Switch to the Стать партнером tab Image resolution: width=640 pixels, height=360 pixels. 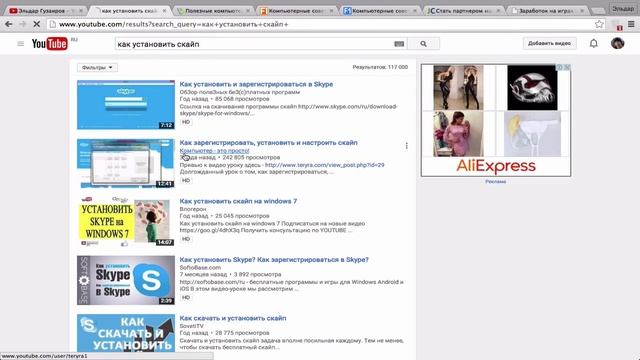[462, 11]
